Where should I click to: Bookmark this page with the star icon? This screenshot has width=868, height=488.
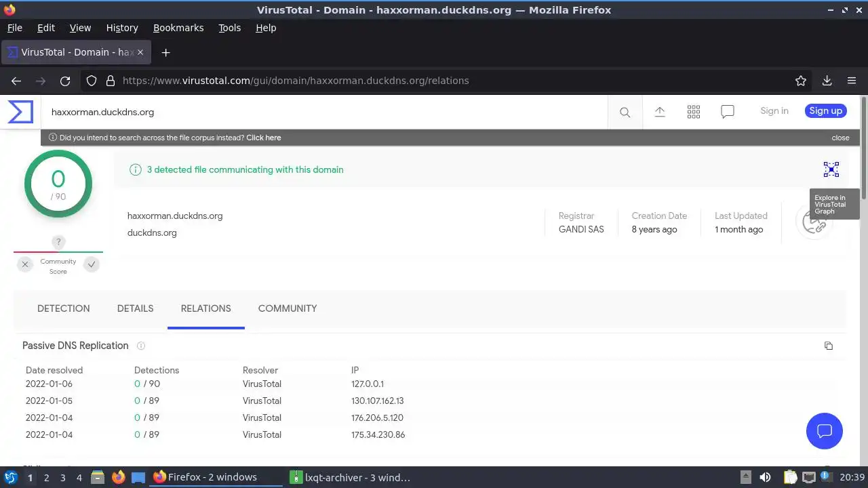[x=800, y=81]
